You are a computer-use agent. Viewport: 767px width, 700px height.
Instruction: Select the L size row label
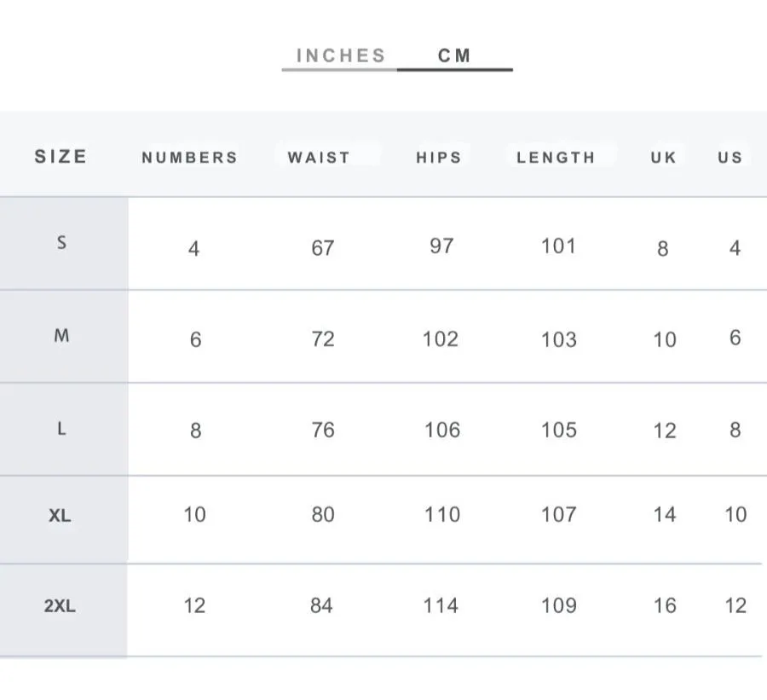coord(61,429)
